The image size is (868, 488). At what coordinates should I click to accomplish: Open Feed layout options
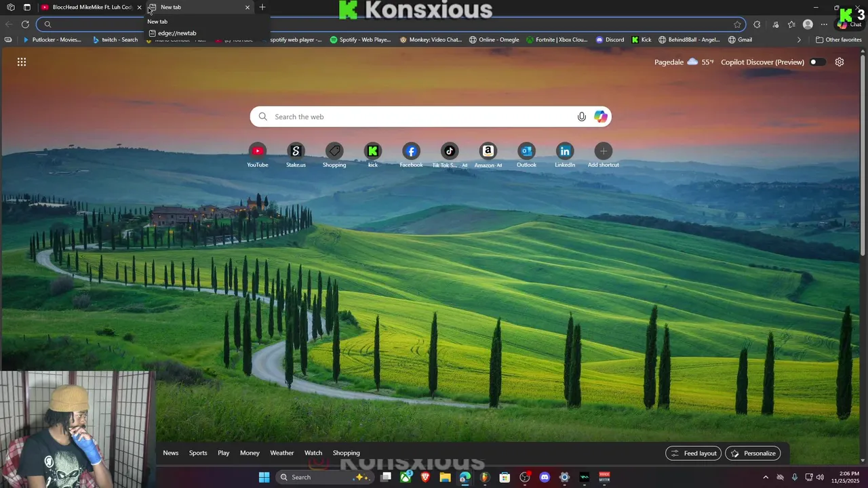click(694, 453)
